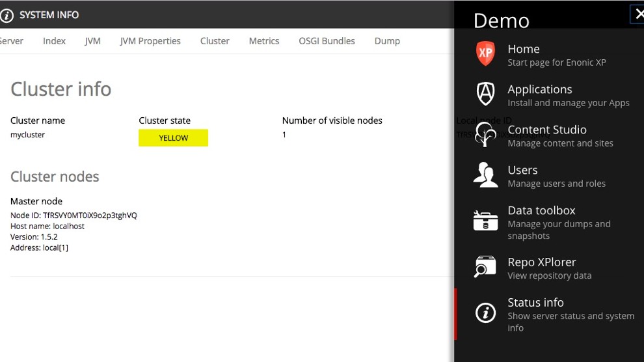Screen dimensions: 644x362
Task: Switch to the Metrics tab
Action: (x=264, y=41)
